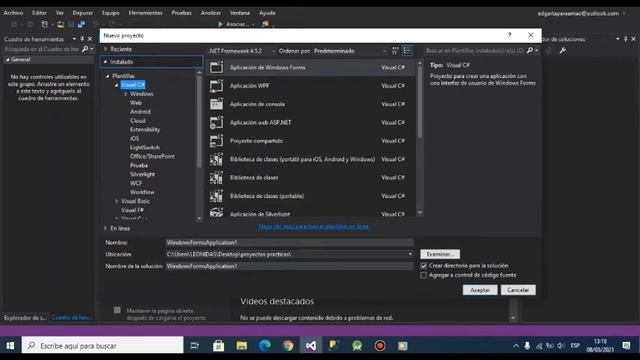The image size is (640, 360).
Task: Open the Herramientas menu
Action: click(x=145, y=13)
